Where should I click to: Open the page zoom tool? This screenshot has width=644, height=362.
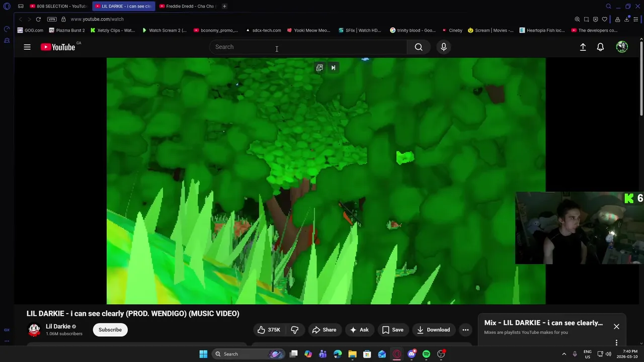577,19
